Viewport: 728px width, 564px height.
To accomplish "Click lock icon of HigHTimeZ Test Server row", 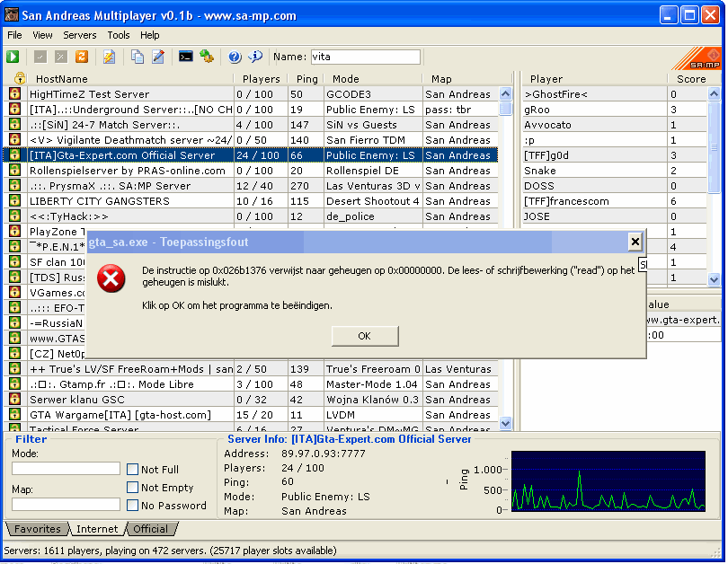I will coord(15,93).
